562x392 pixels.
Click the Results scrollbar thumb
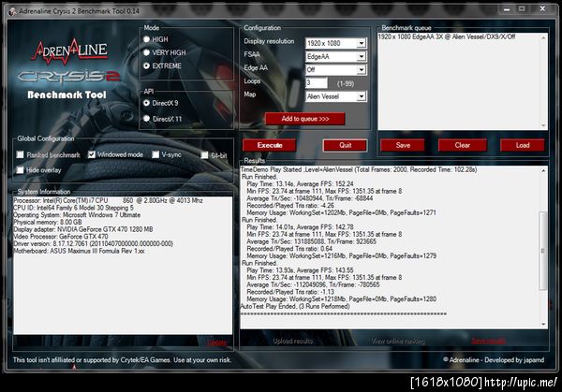click(x=543, y=250)
